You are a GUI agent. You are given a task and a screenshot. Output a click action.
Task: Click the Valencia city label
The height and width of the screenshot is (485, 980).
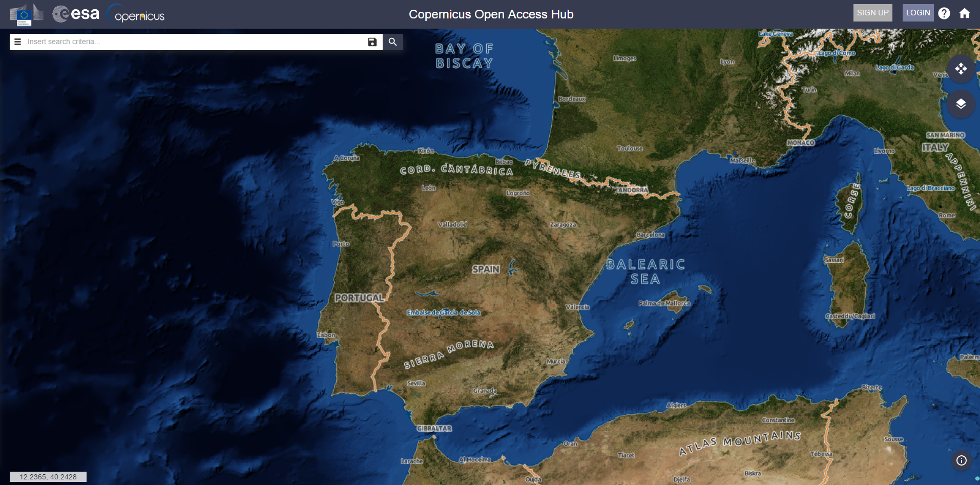point(577,307)
